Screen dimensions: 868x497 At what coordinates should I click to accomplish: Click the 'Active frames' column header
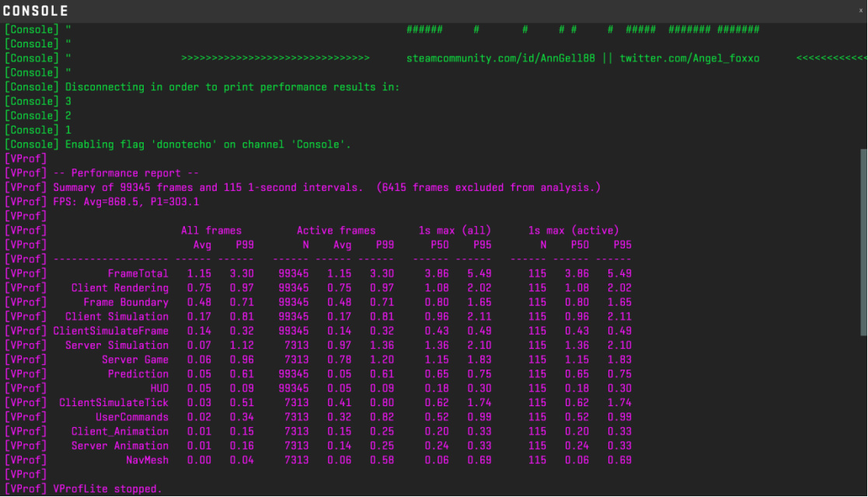pos(336,231)
